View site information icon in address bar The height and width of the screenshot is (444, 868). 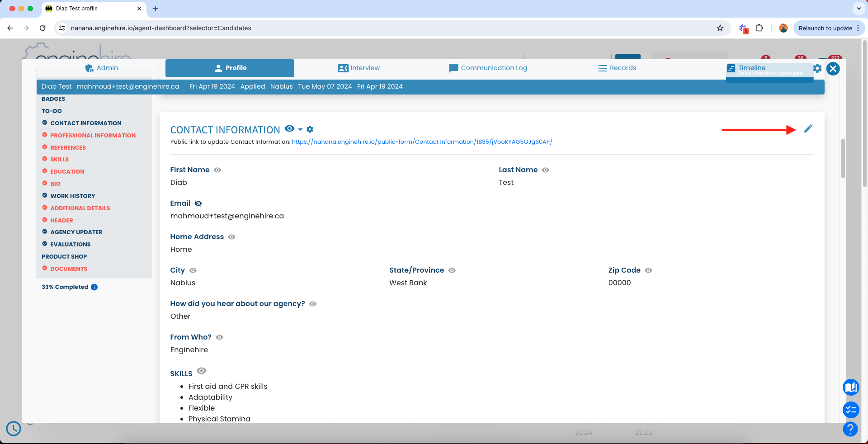62,28
